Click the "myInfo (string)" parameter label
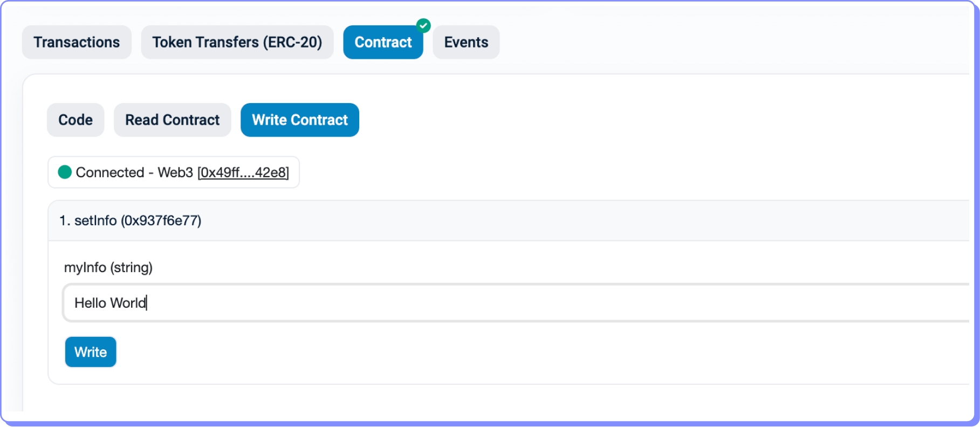 (x=108, y=268)
